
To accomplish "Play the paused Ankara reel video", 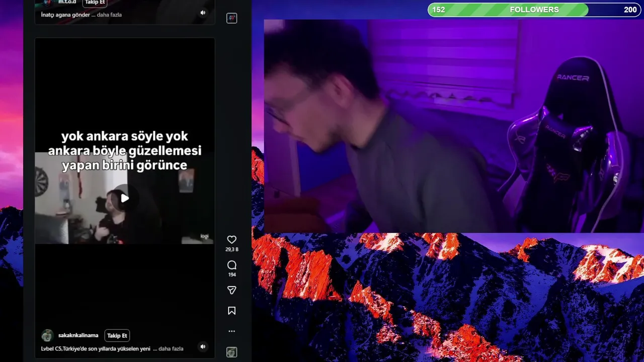I will coord(125,198).
